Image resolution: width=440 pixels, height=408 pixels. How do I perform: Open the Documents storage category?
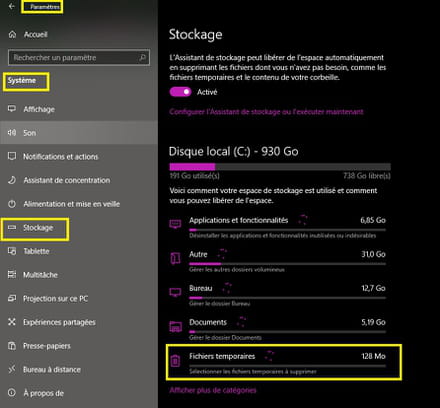click(278, 330)
